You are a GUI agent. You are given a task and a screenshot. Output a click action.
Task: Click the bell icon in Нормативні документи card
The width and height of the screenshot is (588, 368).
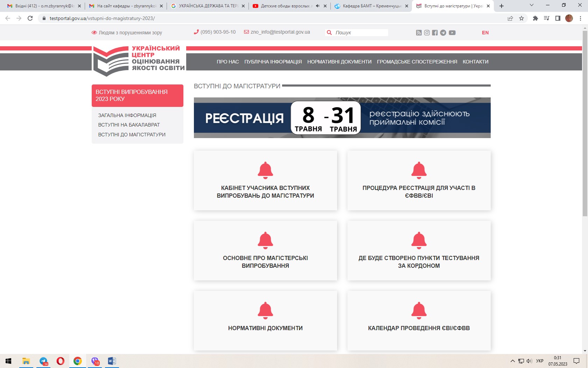(x=265, y=311)
